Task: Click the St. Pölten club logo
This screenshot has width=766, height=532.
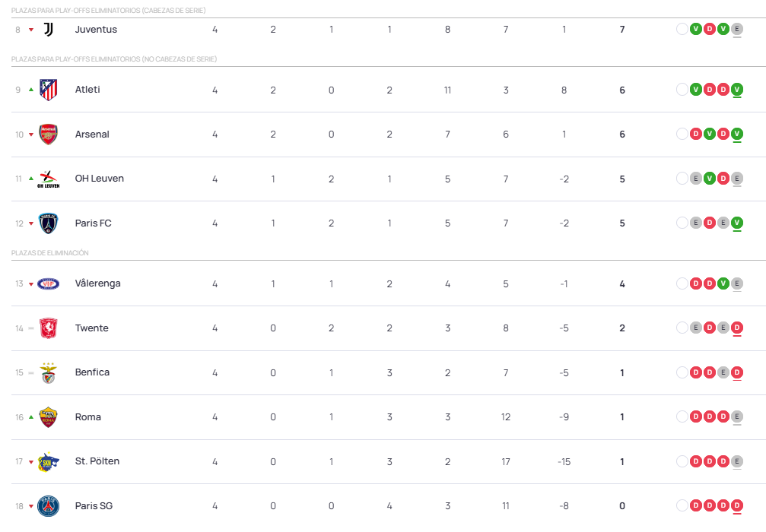Action: 49,461
